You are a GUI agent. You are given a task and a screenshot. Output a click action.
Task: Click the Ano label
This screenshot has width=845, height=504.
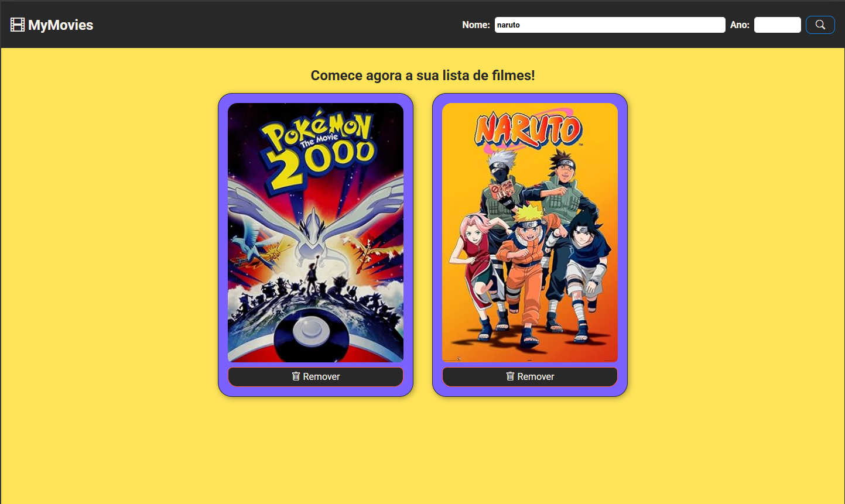739,25
